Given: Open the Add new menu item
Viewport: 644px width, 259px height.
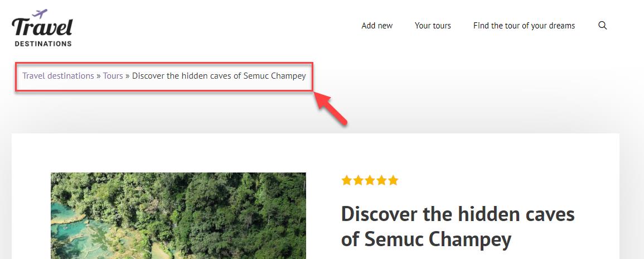Looking at the screenshot, I should click(x=377, y=26).
